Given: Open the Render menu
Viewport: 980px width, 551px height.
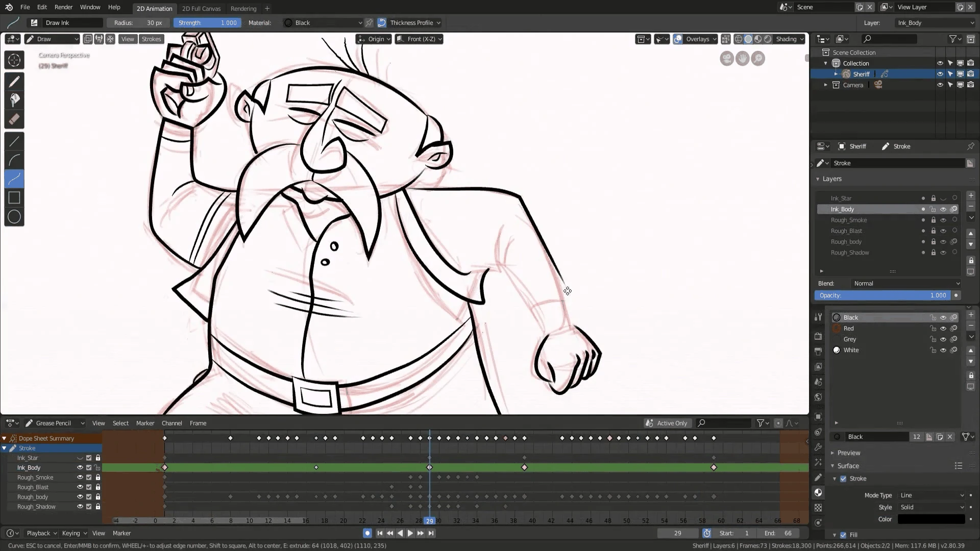Looking at the screenshot, I should [x=63, y=7].
